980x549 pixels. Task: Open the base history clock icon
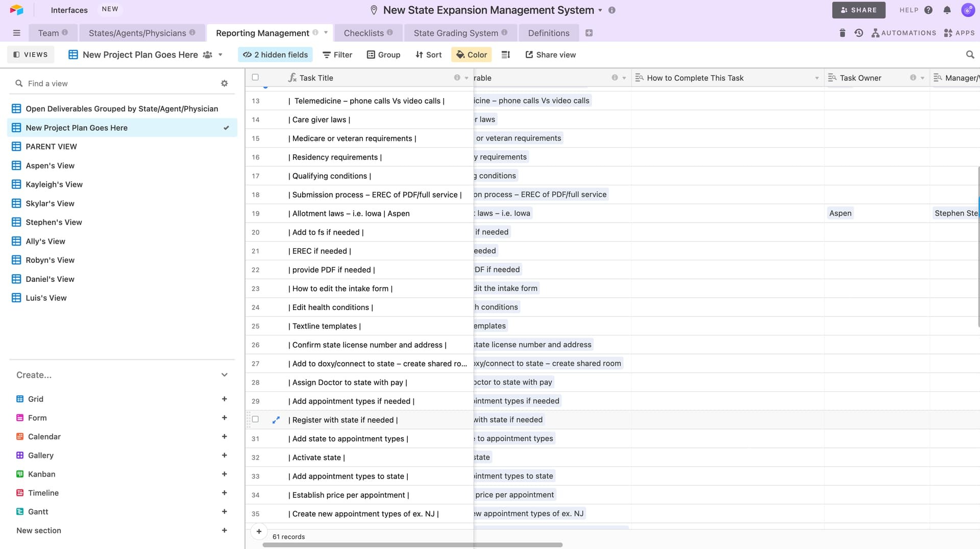[x=859, y=33]
